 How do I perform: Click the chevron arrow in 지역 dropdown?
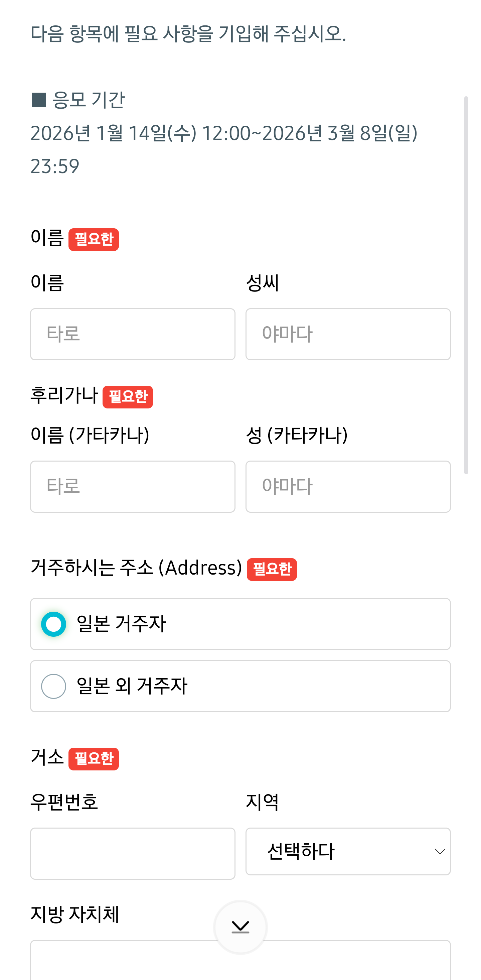click(x=440, y=851)
